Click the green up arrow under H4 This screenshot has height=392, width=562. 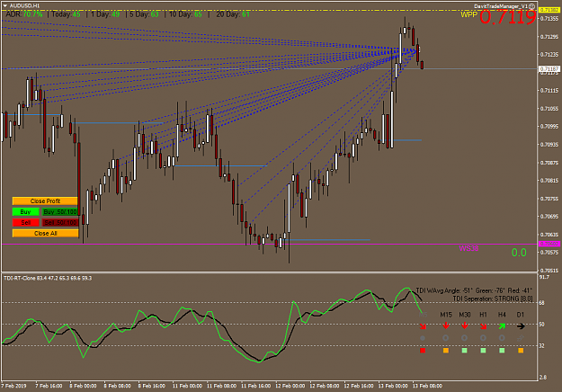[502, 326]
